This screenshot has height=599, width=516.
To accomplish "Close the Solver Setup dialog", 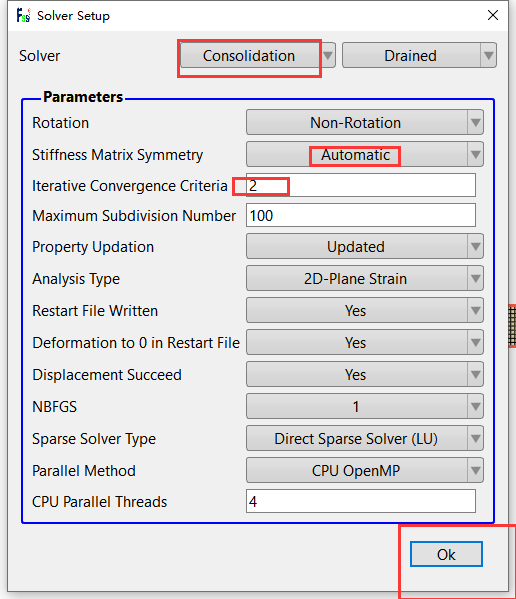I will tap(493, 15).
